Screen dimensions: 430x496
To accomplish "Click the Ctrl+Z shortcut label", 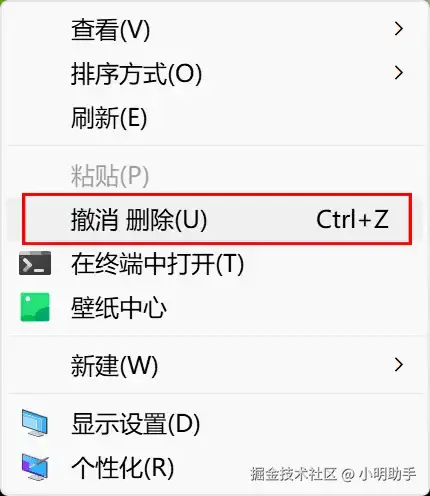I will (x=352, y=219).
